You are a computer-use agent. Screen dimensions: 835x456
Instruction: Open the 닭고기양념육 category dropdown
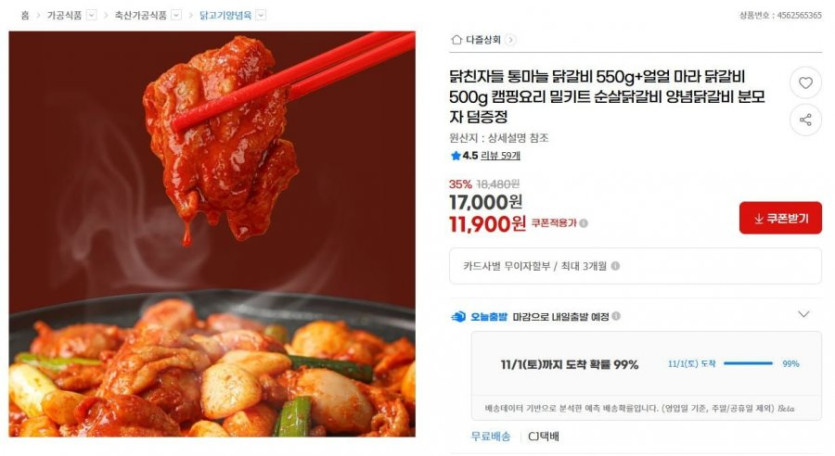point(261,15)
